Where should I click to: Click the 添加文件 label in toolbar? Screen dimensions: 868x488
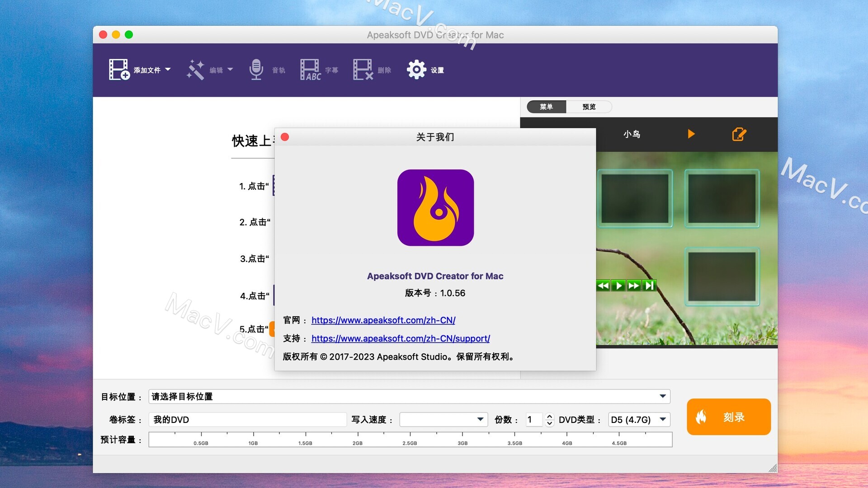pos(147,70)
